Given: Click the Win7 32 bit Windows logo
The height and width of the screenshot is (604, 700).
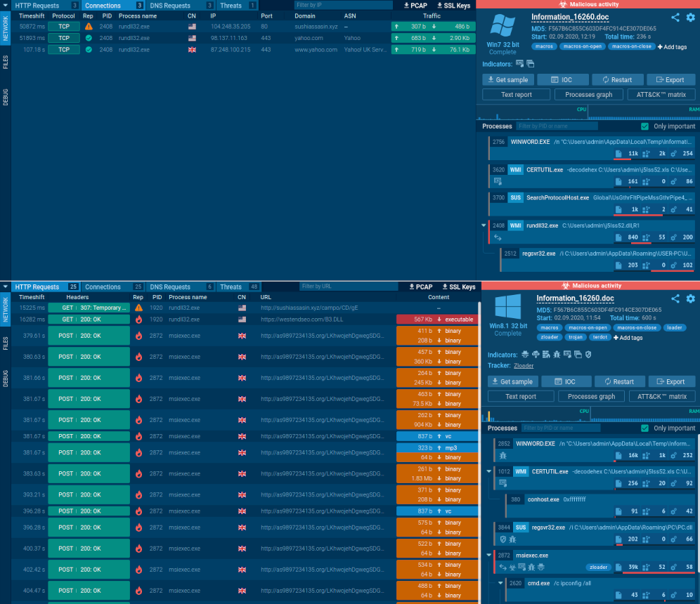Looking at the screenshot, I should coord(503,25).
